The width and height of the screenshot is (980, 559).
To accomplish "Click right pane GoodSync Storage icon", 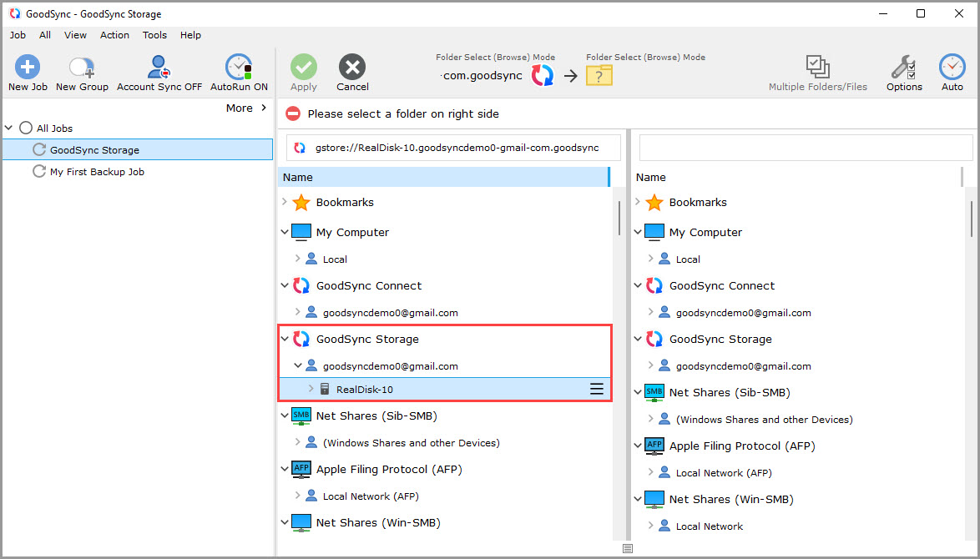I will pos(654,339).
